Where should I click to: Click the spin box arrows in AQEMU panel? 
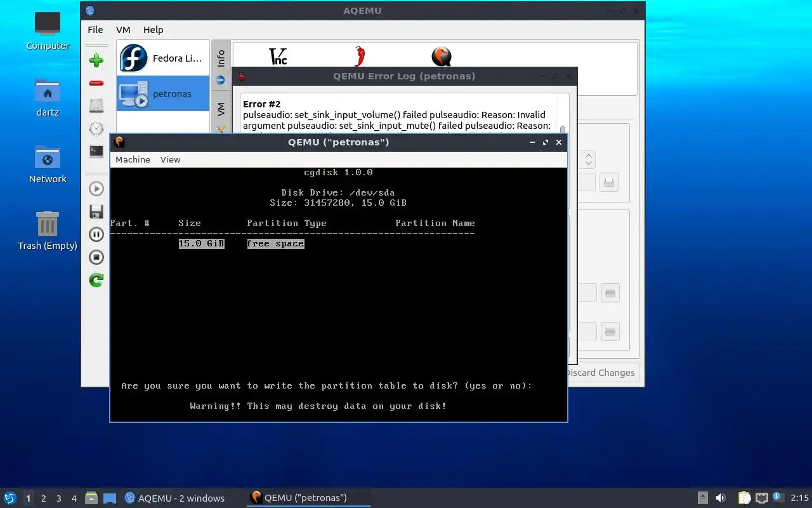pyautogui.click(x=589, y=159)
